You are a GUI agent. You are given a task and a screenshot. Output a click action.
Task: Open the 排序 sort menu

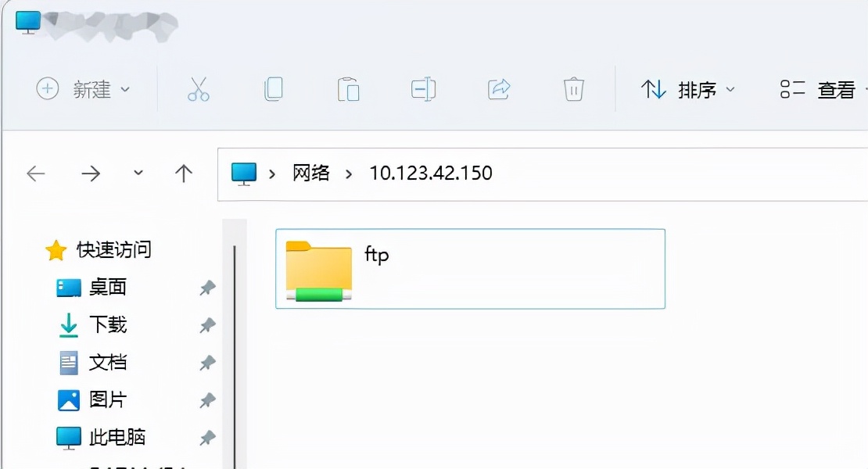pos(688,89)
